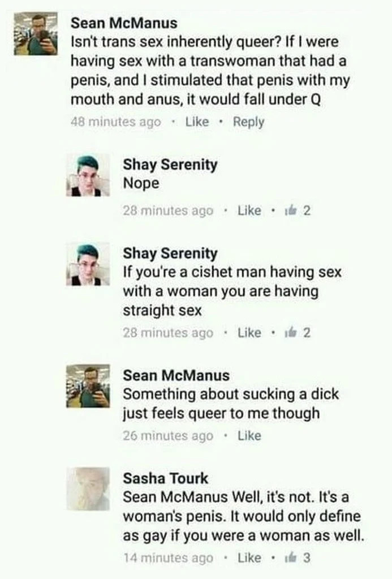Click the "14 minutes ago" timestamp

click(x=168, y=558)
